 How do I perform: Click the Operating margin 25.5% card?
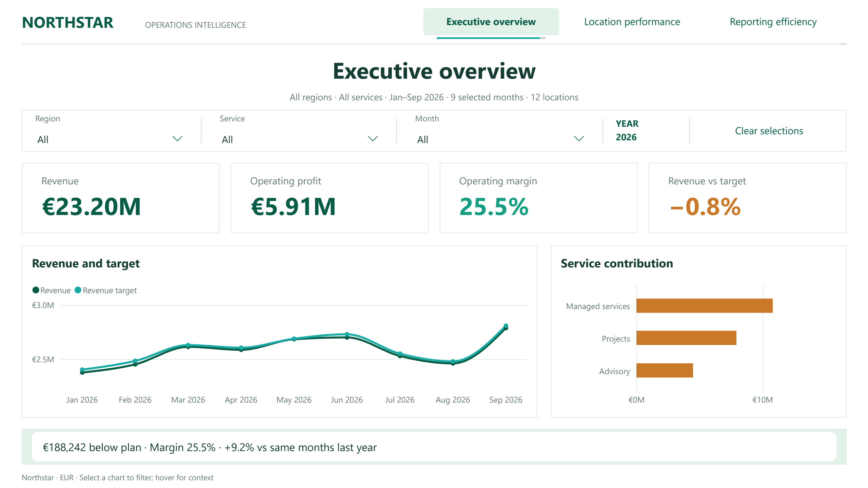[538, 198]
